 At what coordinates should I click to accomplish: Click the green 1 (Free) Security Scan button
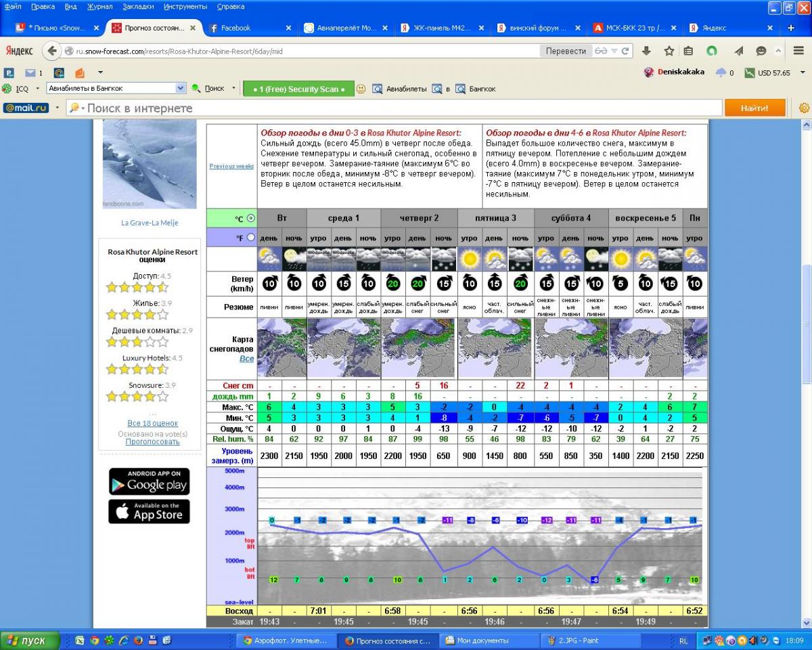pyautogui.click(x=298, y=89)
